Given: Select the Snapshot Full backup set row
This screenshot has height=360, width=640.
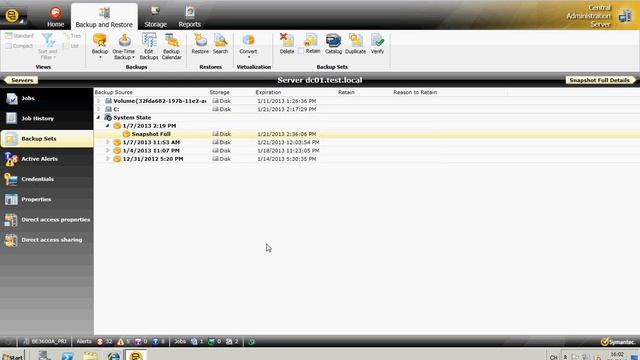Looking at the screenshot, I should pyautogui.click(x=367, y=134).
